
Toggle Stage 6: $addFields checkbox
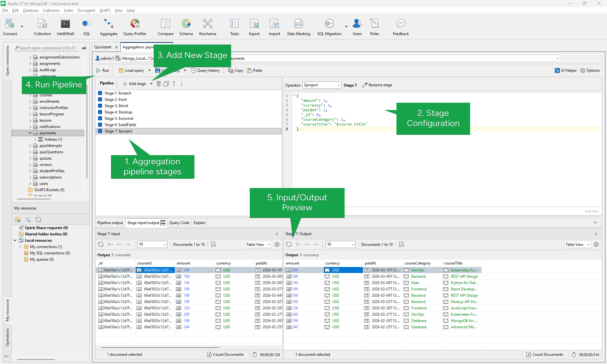point(100,125)
